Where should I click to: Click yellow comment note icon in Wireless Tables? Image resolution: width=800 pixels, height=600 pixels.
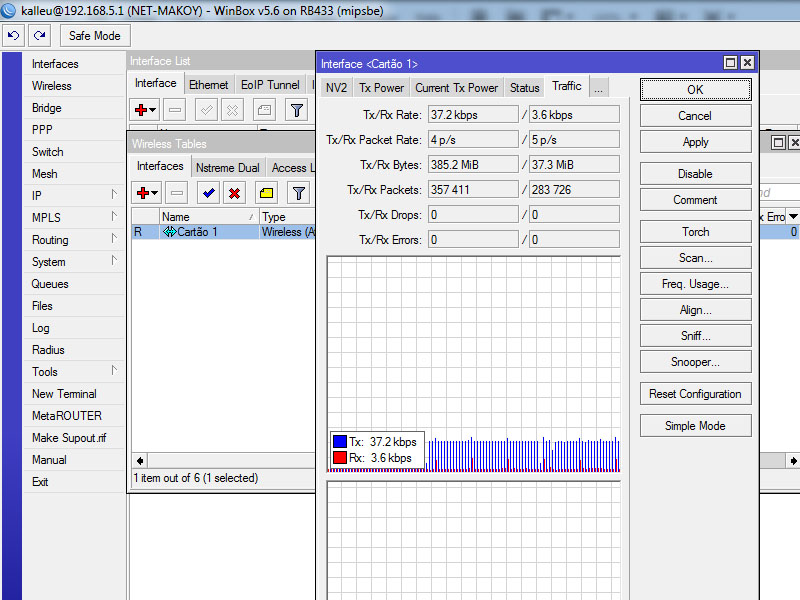tap(266, 193)
